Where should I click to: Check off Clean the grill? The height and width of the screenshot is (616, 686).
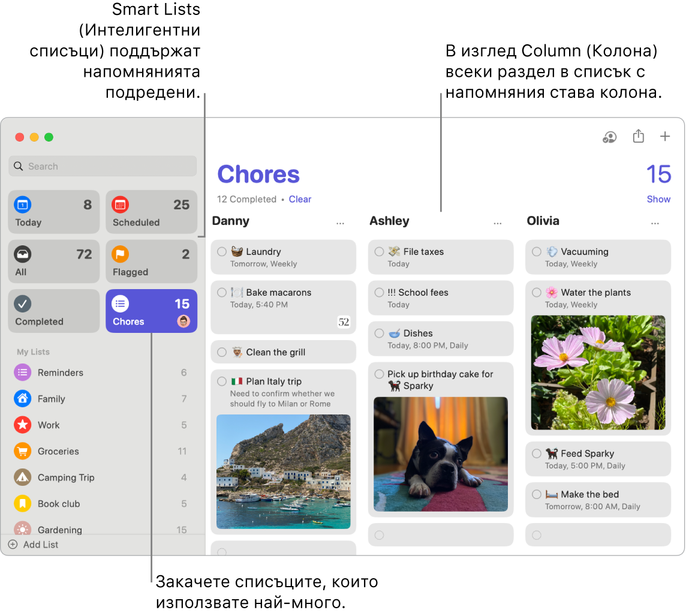coord(222,352)
